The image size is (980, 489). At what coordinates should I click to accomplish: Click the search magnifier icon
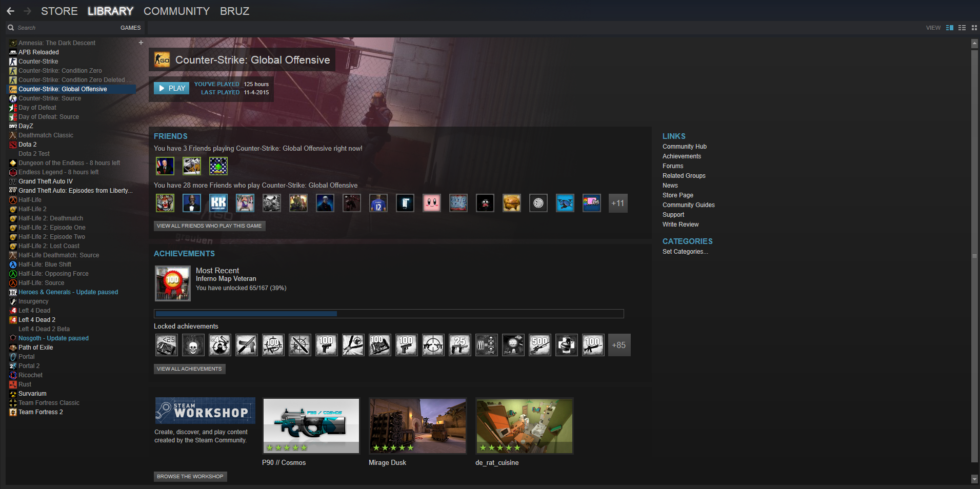(11, 28)
